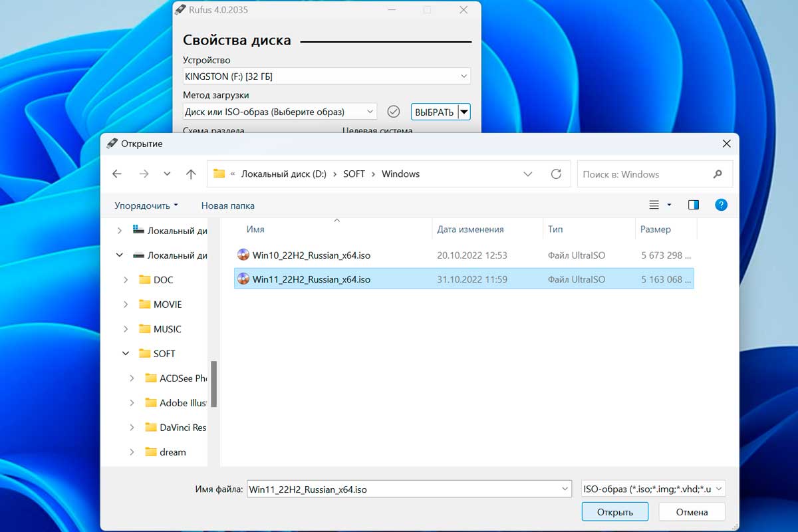Open the Упорядочить menu
This screenshot has height=532, width=798.
click(146, 205)
